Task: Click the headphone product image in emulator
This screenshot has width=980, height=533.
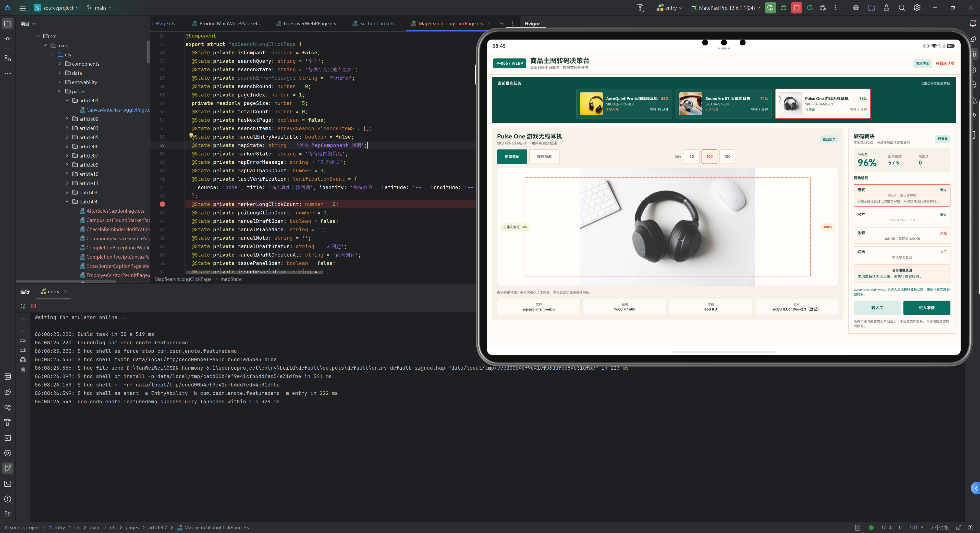Action: (667, 227)
